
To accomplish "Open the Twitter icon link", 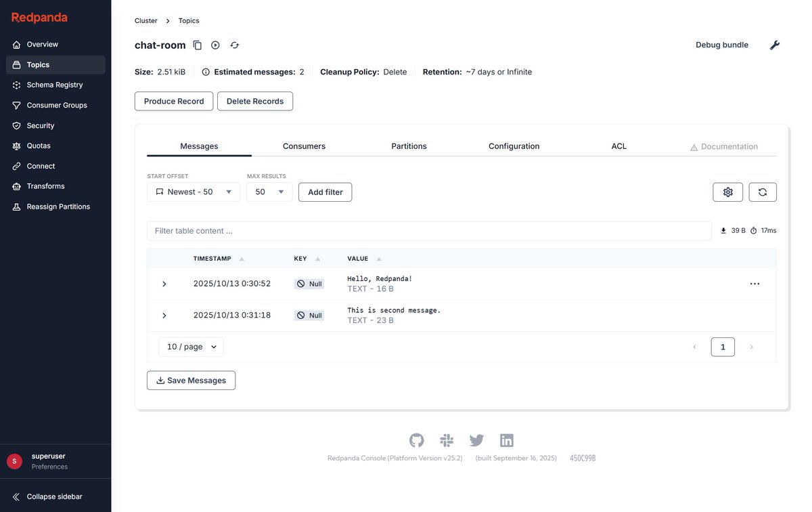I will [x=476, y=441].
